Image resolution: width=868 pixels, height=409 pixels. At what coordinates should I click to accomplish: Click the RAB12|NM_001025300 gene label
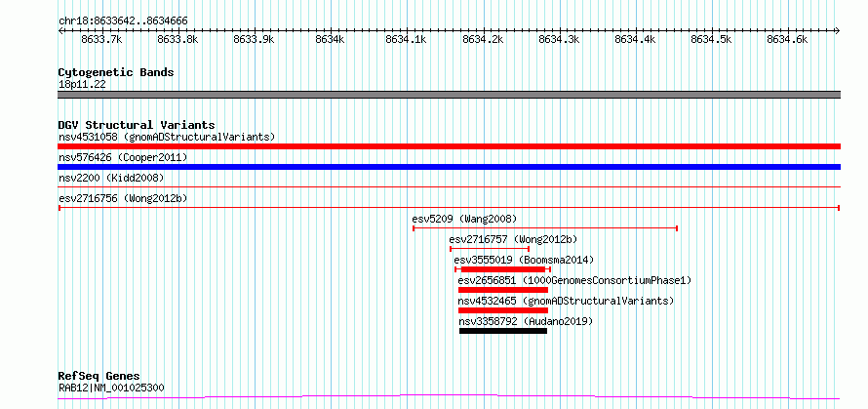tap(111, 388)
